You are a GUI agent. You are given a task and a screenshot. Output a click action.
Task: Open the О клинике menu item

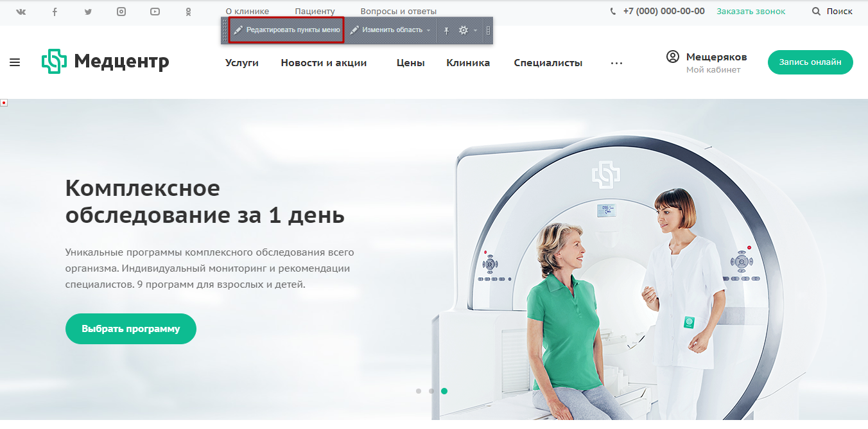point(248,12)
